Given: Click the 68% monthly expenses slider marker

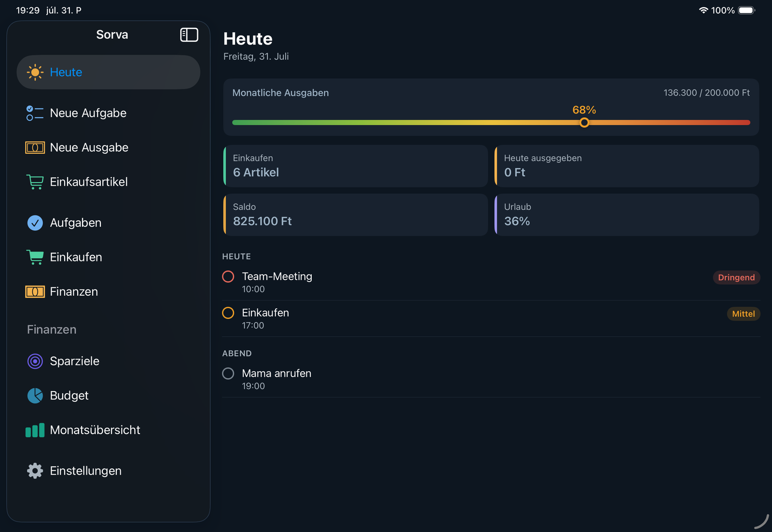Looking at the screenshot, I should 584,123.
